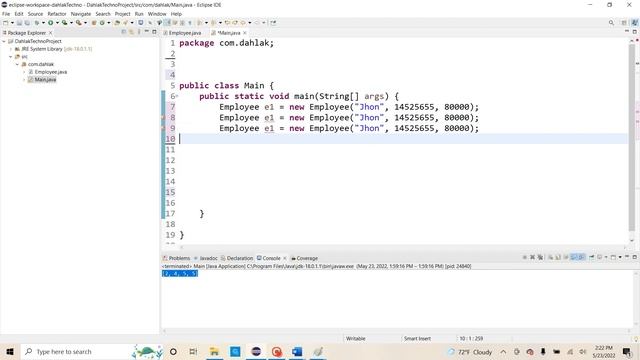The image size is (640, 360).
Task: Open Display Selected Console dropdown arrow
Action: tap(606, 257)
